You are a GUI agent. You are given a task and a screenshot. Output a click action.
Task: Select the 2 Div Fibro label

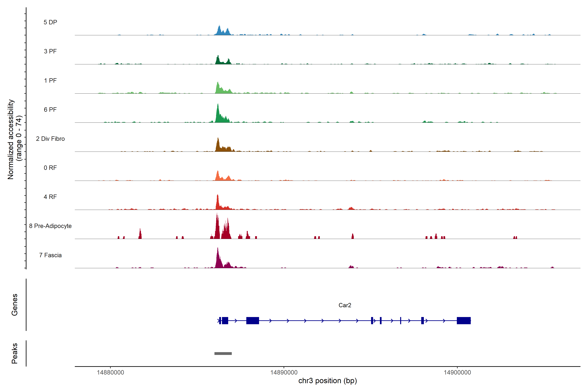50,139
